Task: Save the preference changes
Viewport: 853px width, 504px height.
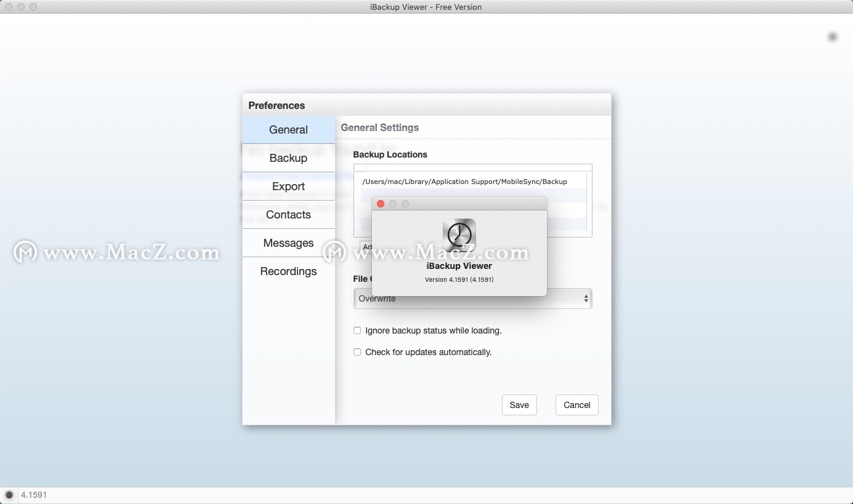Action: [519, 405]
